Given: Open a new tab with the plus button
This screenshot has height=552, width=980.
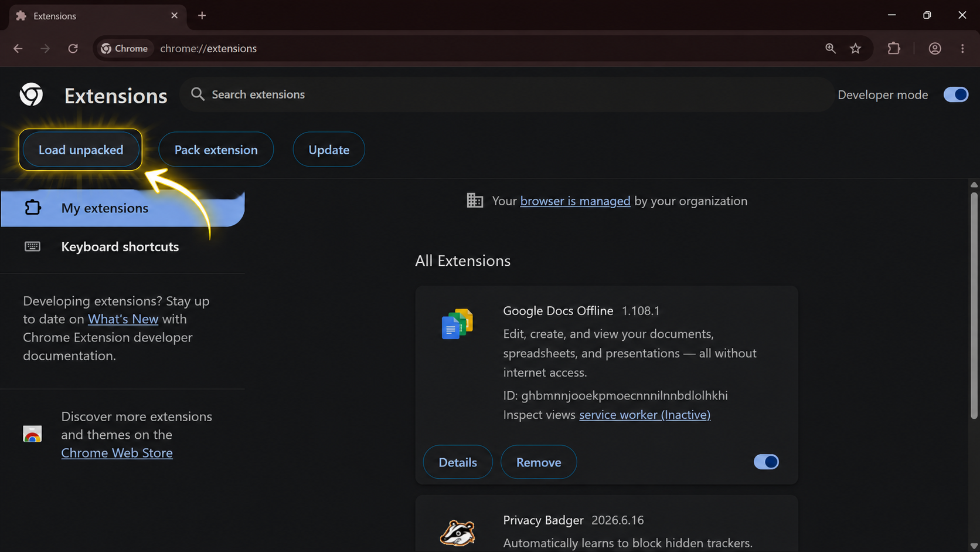Looking at the screenshot, I should click(202, 15).
